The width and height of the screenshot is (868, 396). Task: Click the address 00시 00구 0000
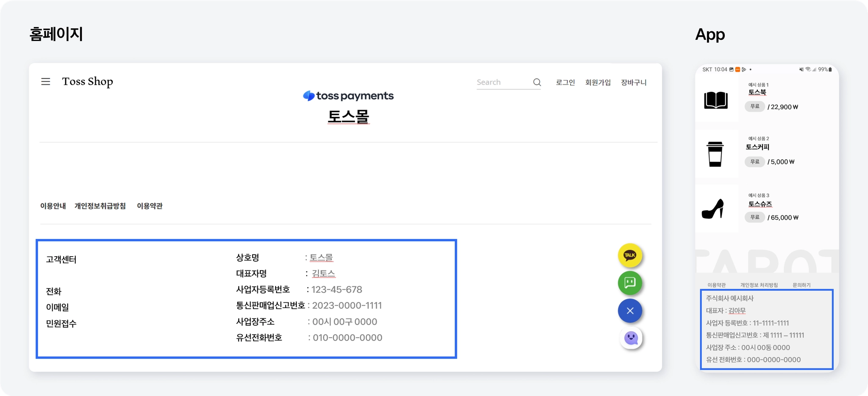point(345,321)
